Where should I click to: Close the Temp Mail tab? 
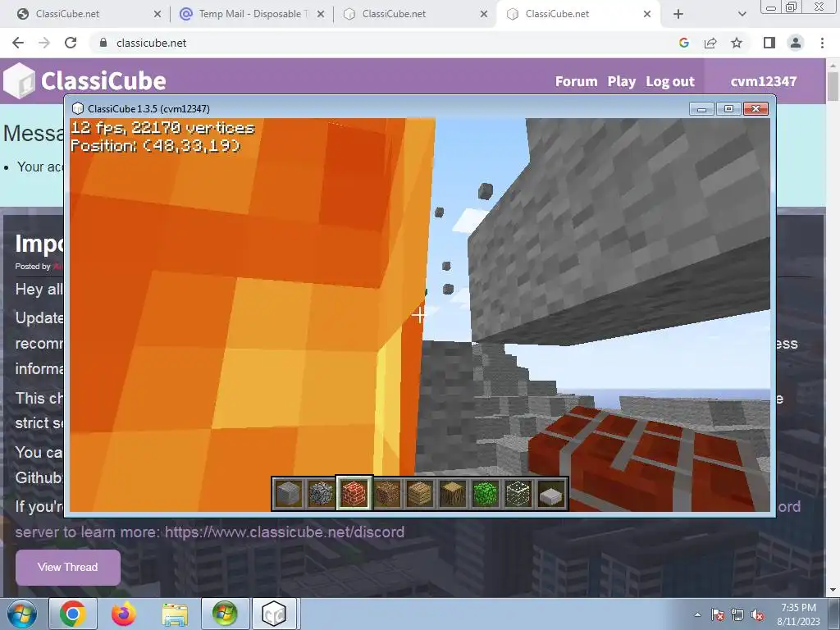(x=321, y=14)
